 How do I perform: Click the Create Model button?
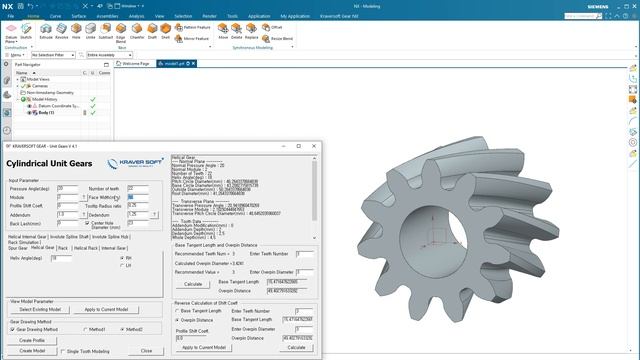click(32, 351)
